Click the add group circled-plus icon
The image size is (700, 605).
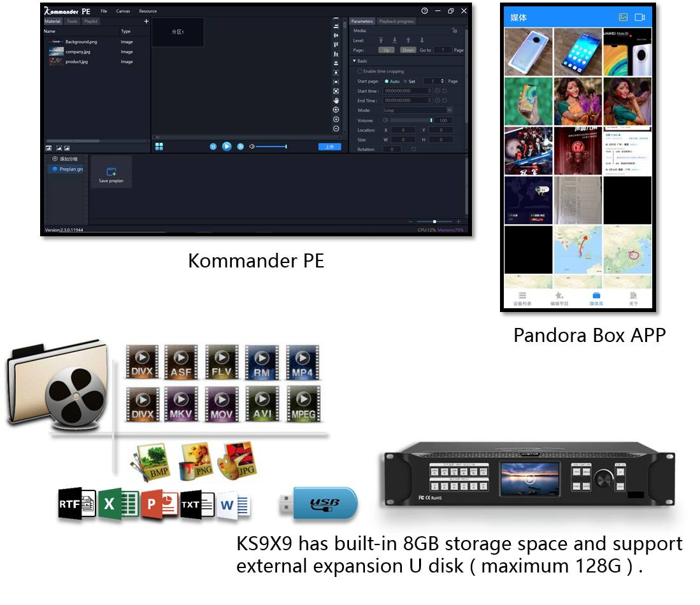(55, 159)
